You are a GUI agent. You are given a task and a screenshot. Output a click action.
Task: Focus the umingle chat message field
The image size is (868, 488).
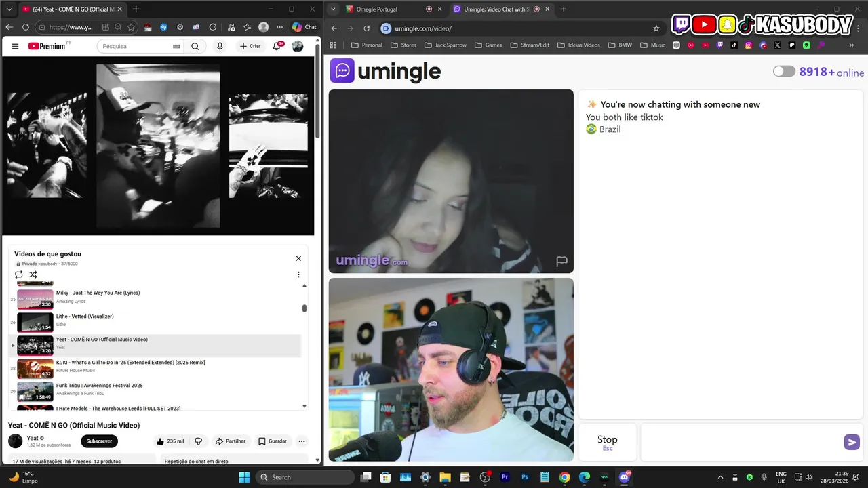coord(741,442)
